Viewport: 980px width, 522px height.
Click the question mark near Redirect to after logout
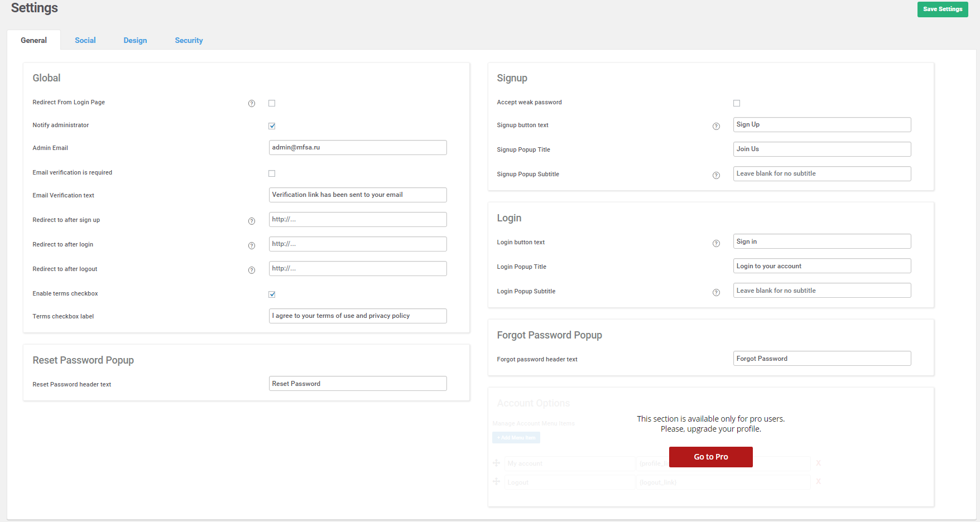point(252,270)
